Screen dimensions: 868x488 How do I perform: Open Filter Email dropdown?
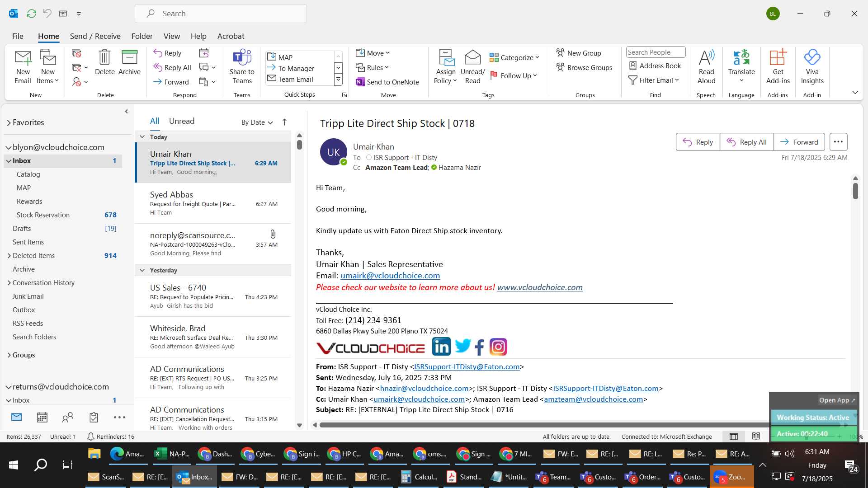[654, 80]
